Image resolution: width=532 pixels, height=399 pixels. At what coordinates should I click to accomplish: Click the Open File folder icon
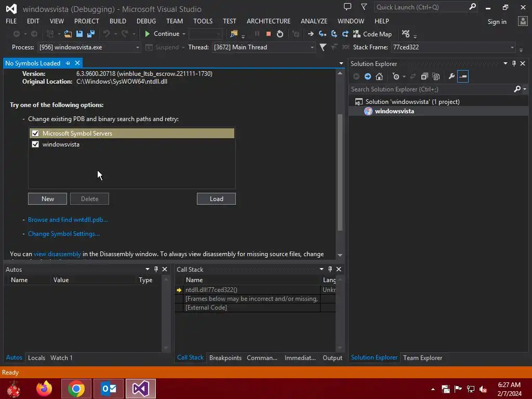68,34
